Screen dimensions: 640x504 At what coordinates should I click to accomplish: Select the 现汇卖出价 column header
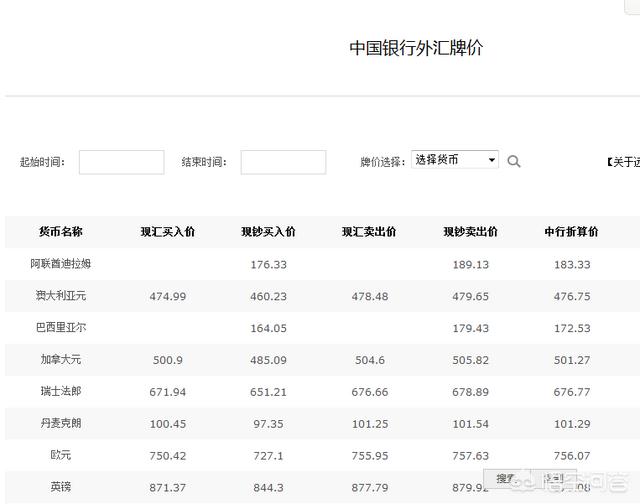pos(369,232)
